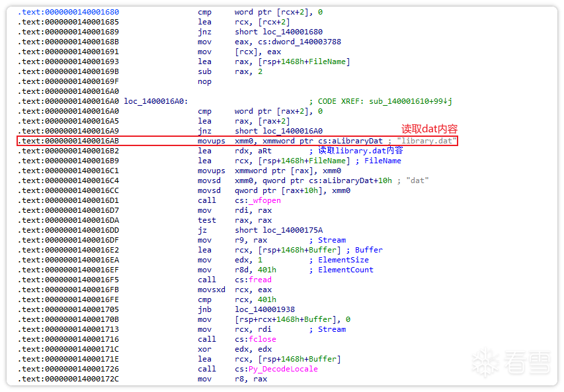The height and width of the screenshot is (392, 564).
Task: Click the fclose call target
Action: coord(262,340)
